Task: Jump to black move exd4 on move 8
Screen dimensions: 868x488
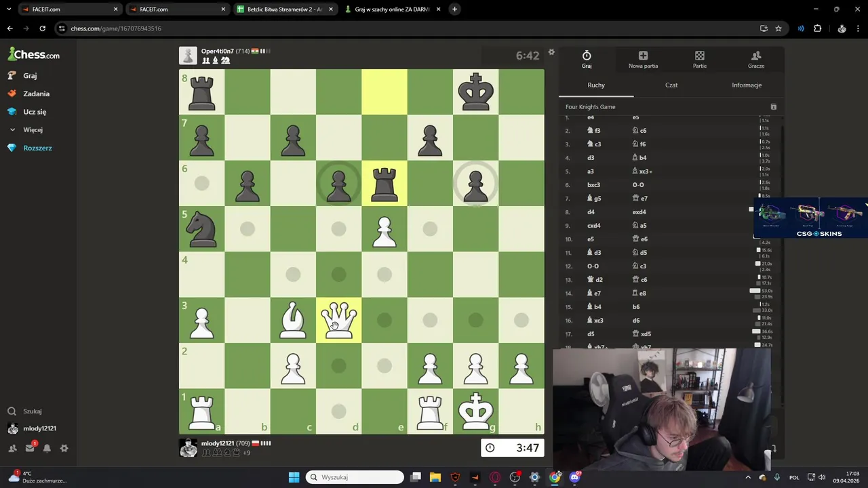Action: 639,212
